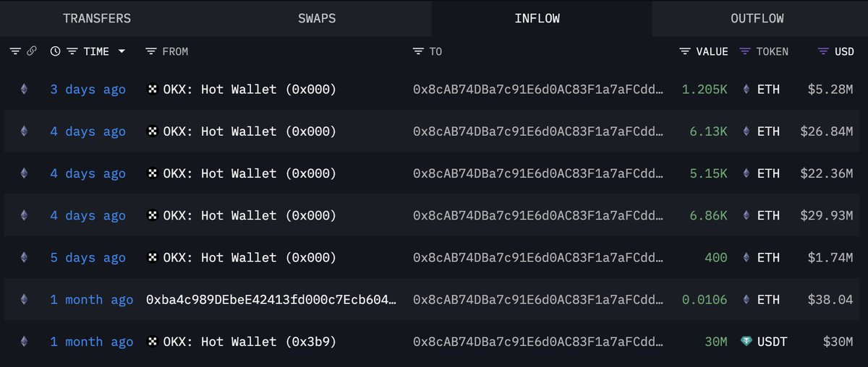Open the TO column filter icon
This screenshot has height=367, width=868.
coord(418,51)
